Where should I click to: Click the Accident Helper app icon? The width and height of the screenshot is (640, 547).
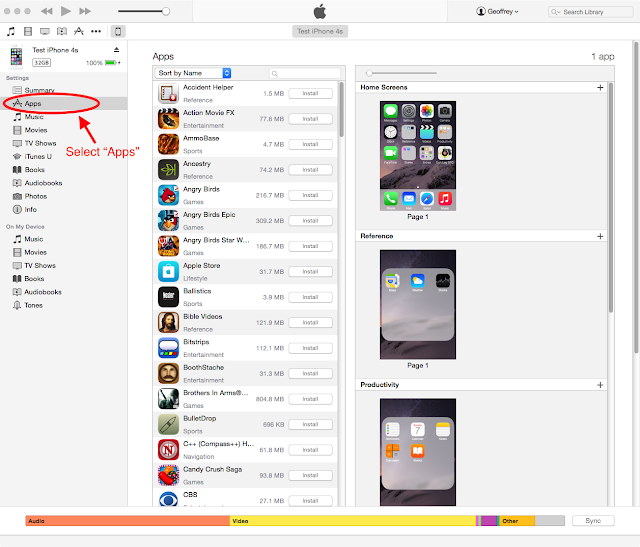[169, 93]
